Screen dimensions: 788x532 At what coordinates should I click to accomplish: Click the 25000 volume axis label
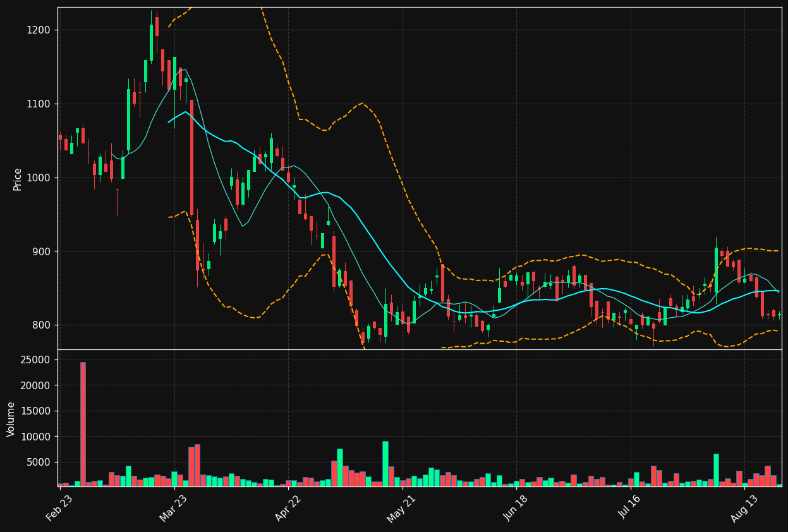click(37, 360)
